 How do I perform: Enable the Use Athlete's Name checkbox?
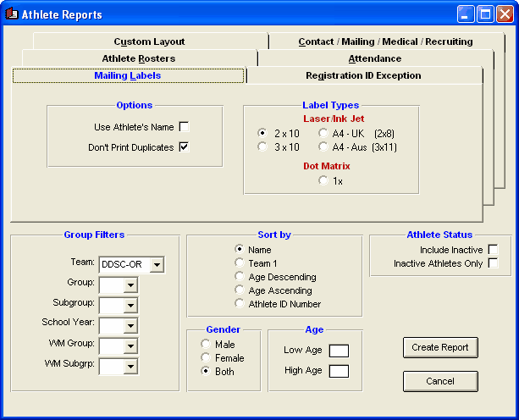(184, 127)
